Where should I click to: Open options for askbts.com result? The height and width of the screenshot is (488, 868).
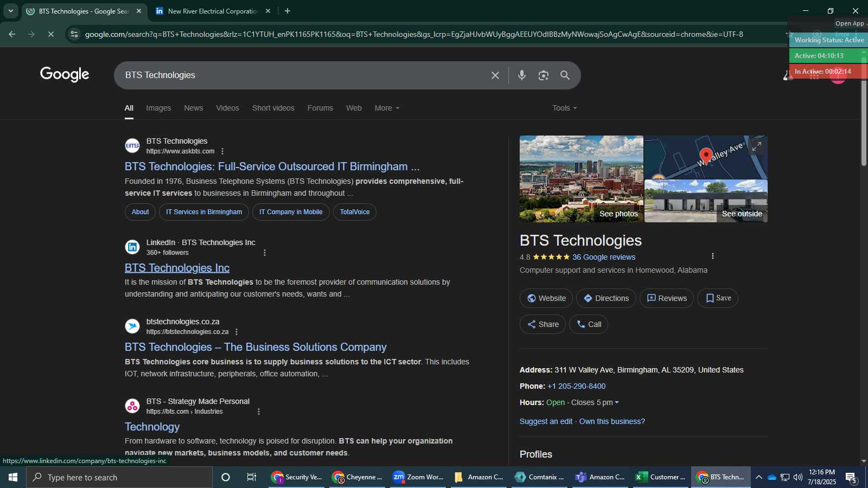coord(222,151)
